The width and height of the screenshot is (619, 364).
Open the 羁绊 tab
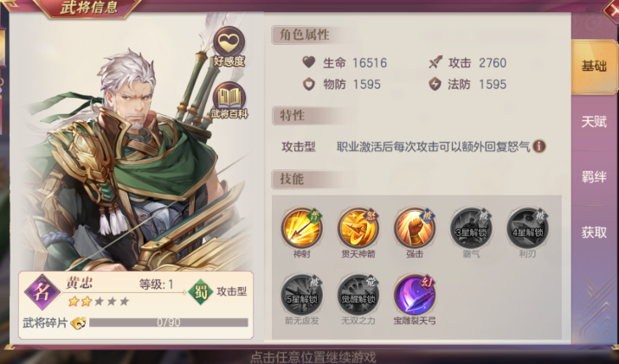(x=594, y=177)
